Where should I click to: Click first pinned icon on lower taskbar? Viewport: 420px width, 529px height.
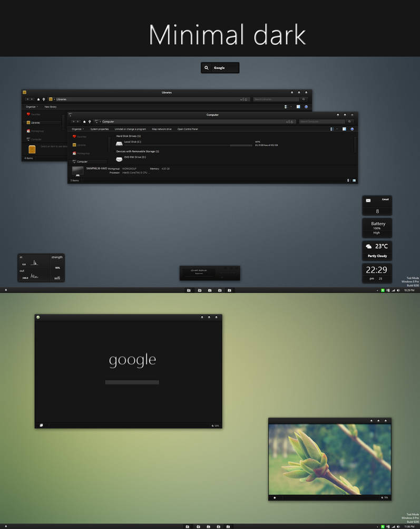point(188,527)
